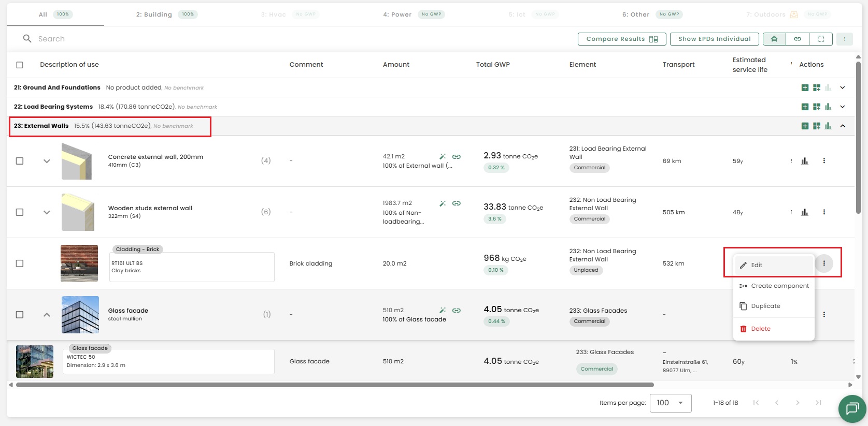This screenshot has height=426, width=868.
Task: Open bar chart icon for External Walls section
Action: [x=828, y=126]
